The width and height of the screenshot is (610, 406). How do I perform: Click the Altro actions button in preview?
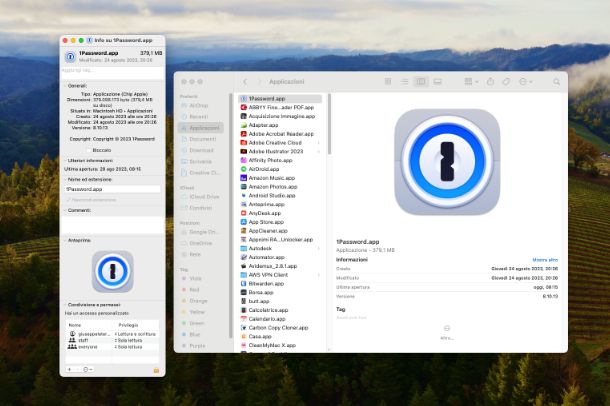click(446, 329)
